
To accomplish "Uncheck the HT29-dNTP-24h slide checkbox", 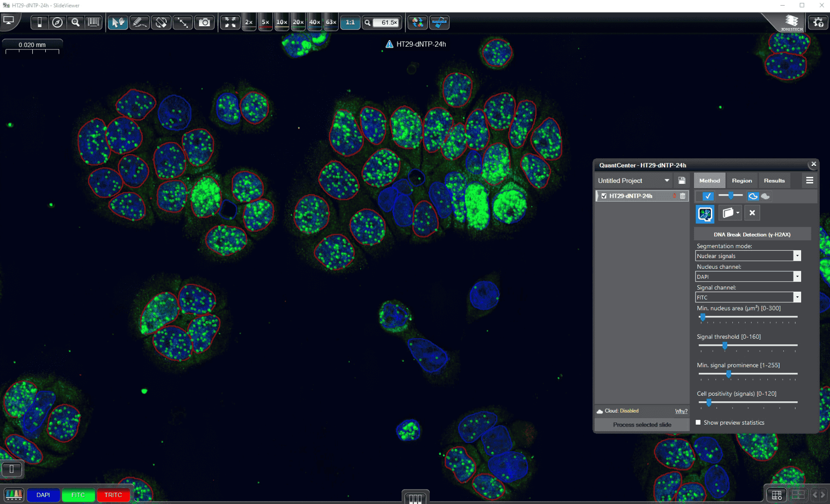I will tap(604, 196).
